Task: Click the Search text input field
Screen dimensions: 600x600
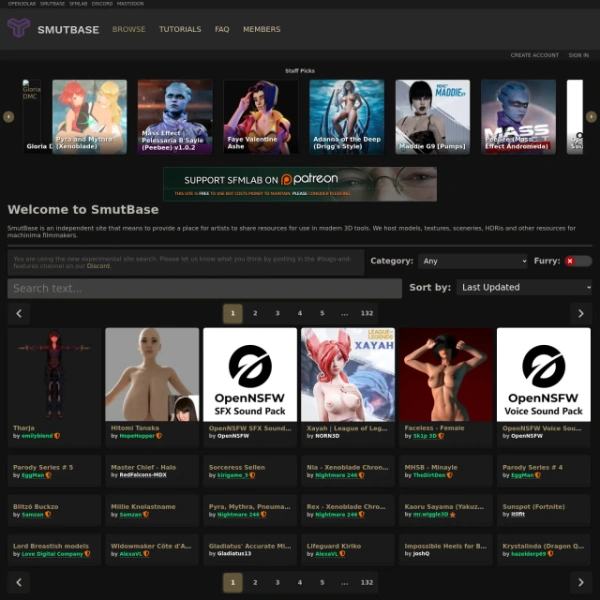Action: [205, 289]
